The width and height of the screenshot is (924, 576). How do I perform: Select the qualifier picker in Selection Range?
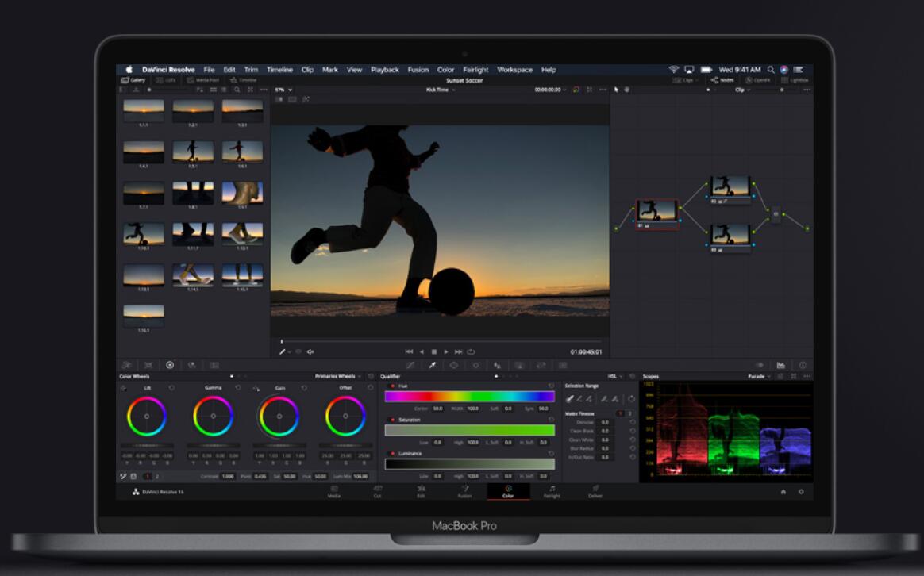point(570,399)
